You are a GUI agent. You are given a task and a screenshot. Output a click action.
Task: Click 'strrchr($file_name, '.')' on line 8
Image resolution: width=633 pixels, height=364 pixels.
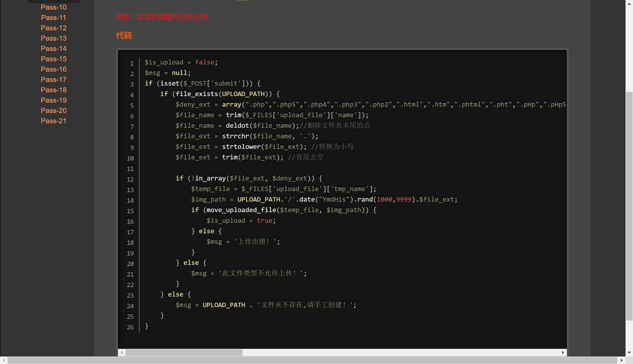coord(268,136)
